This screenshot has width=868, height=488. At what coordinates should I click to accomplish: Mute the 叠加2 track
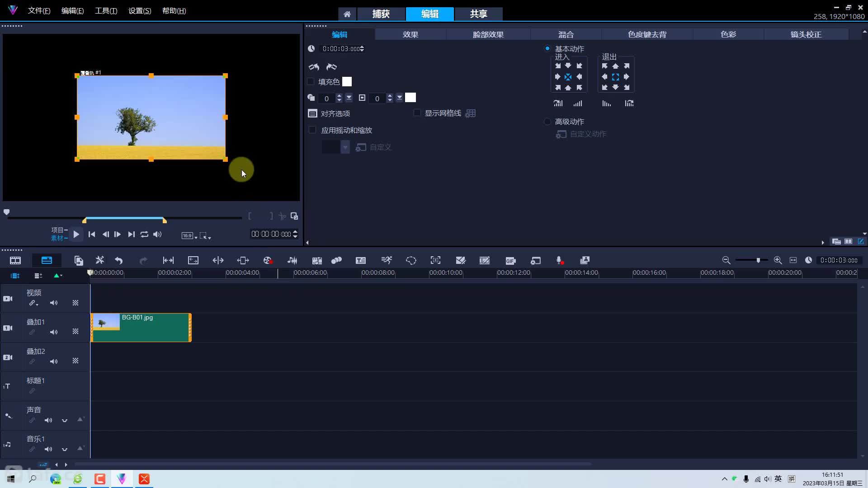click(x=54, y=361)
